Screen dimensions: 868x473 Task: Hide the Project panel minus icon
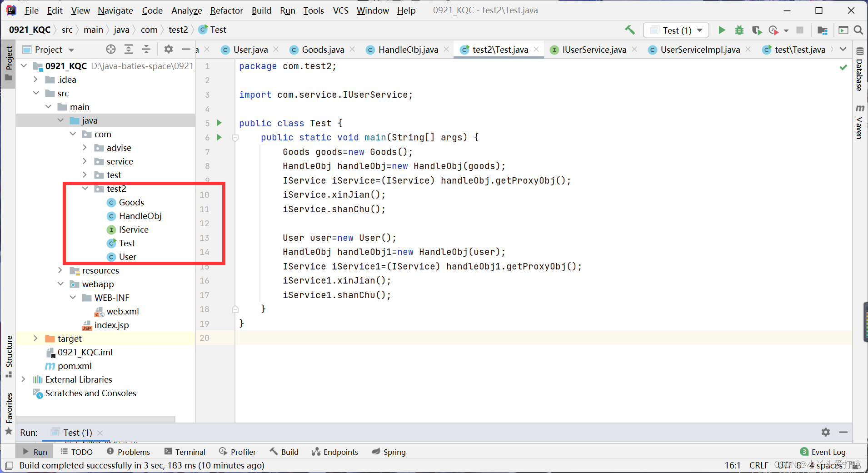[186, 49]
